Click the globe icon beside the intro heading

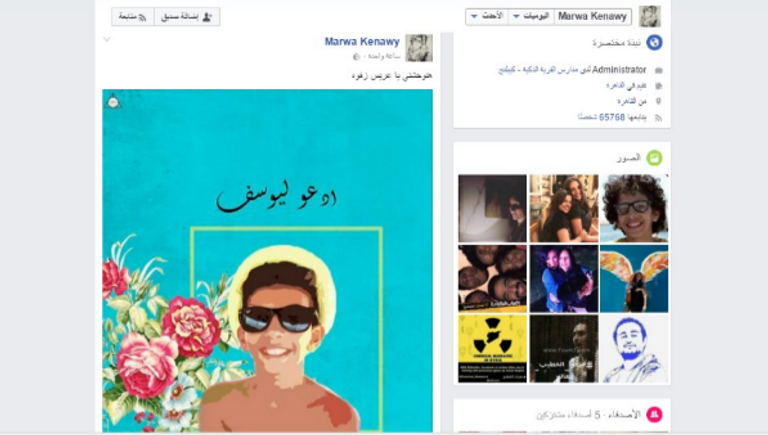[x=654, y=43]
